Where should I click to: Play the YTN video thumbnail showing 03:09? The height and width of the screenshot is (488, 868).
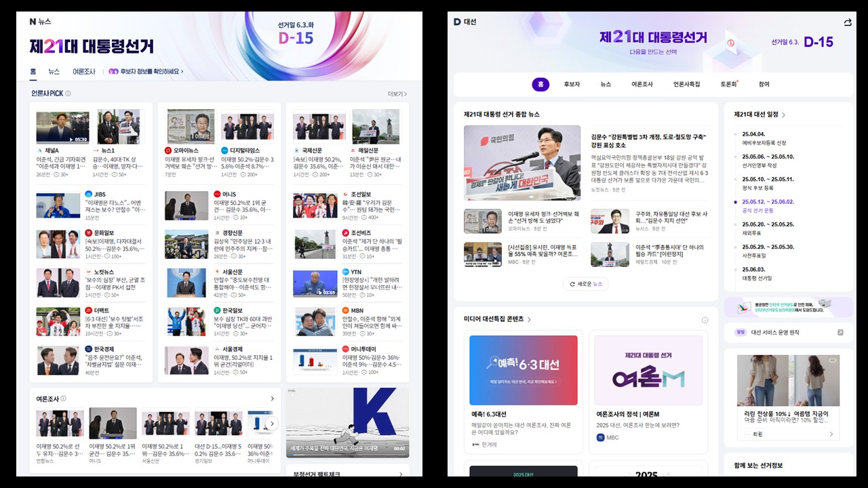pyautogui.click(x=315, y=283)
